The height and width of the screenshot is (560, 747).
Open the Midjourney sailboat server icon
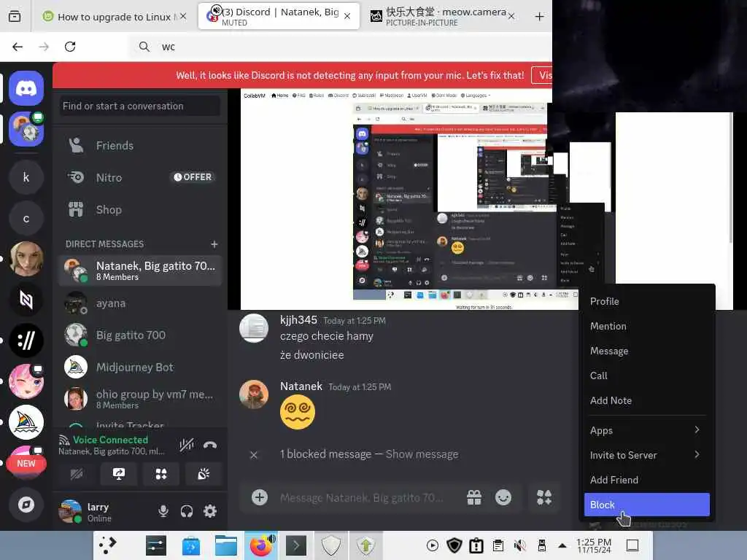pos(26,422)
